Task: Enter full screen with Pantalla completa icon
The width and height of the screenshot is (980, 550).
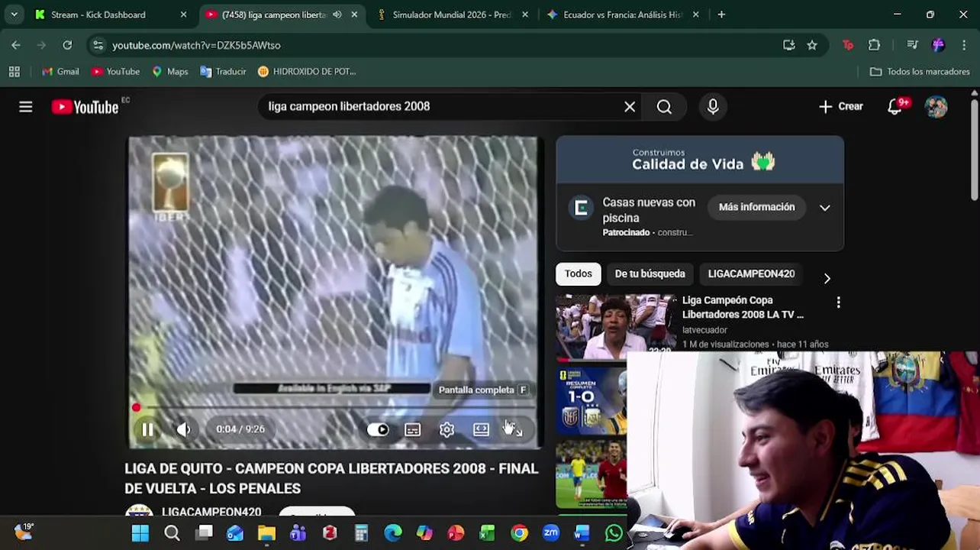Action: (515, 429)
